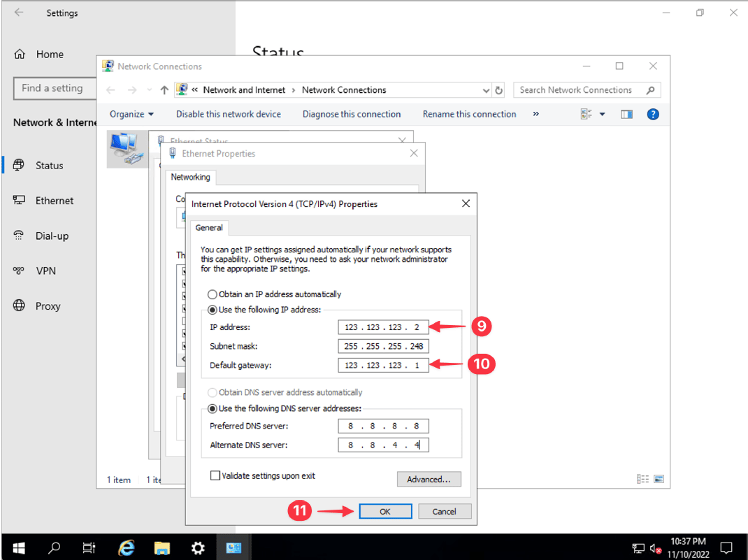The image size is (748, 560).
Task: Open File Explorer from the taskbar
Action: click(162, 547)
